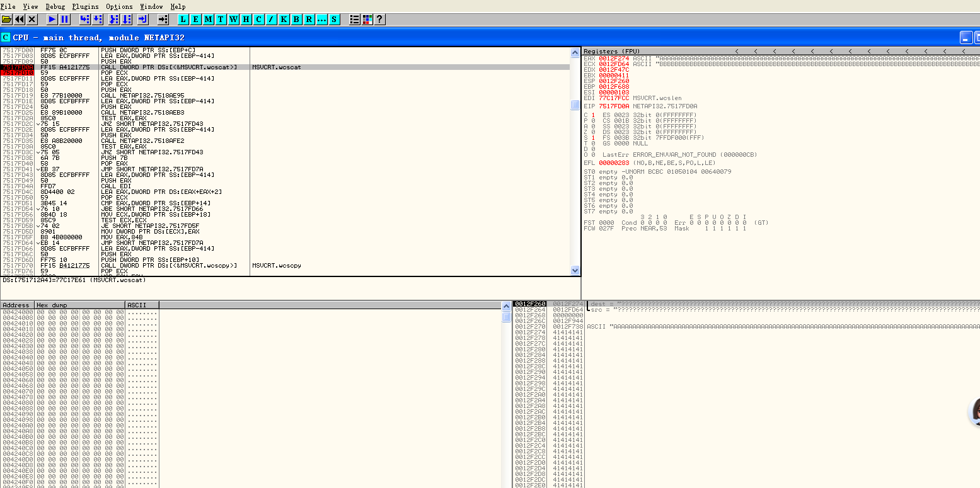Open the Plugins menu
Image resolution: width=980 pixels, height=488 pixels.
point(85,6)
